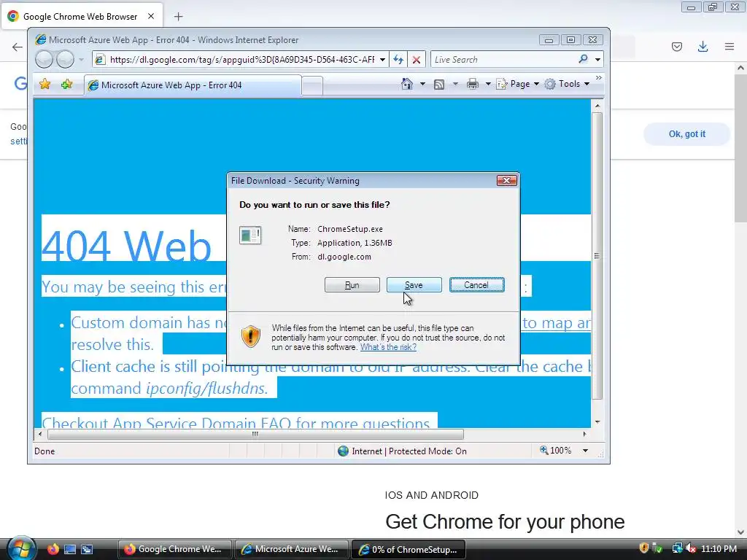Click the IE Stop loading red X
Viewport: 747px width, 560px height.
click(417, 60)
